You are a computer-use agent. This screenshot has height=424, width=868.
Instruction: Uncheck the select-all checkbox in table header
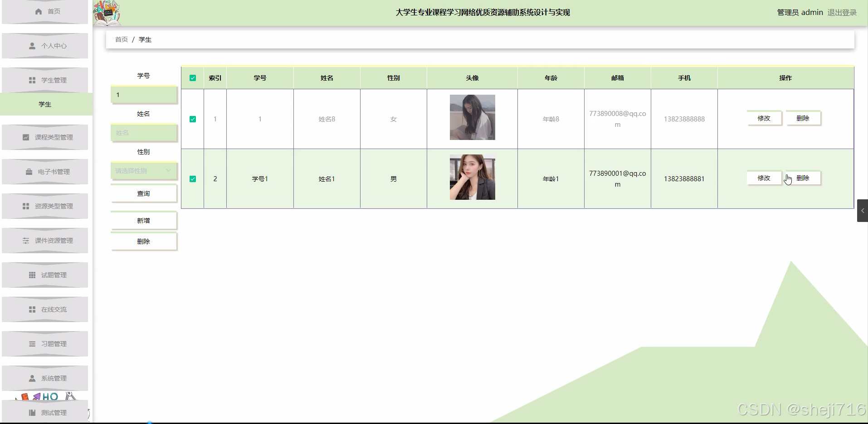[x=193, y=77]
